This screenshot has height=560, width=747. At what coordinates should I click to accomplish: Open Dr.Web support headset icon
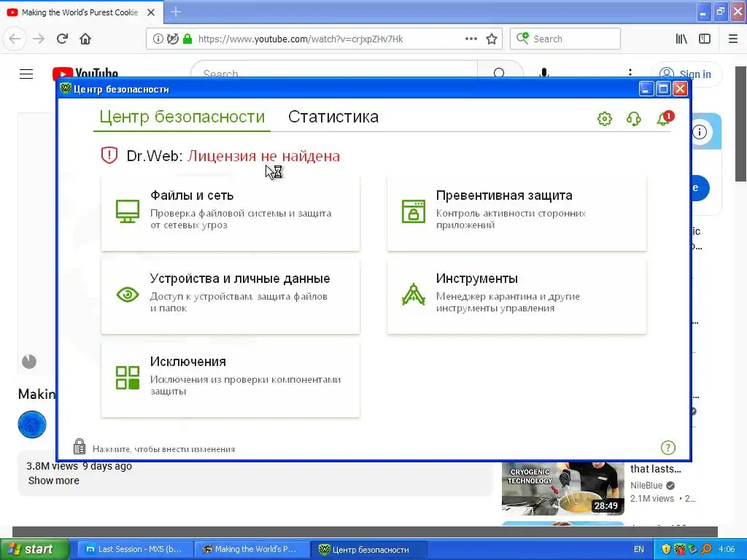(634, 119)
